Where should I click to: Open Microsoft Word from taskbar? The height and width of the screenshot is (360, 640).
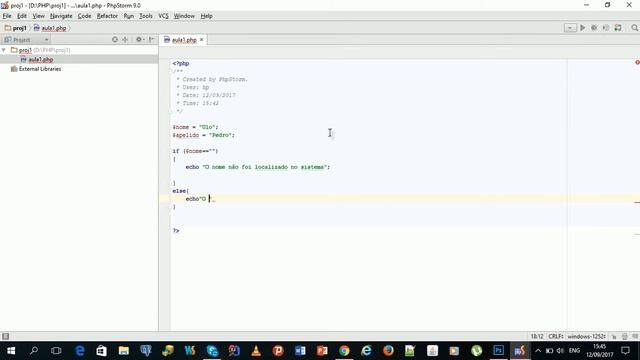click(300, 351)
